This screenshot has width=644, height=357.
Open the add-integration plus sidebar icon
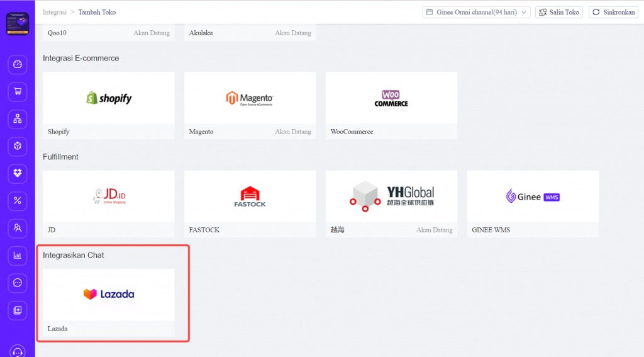point(17,310)
